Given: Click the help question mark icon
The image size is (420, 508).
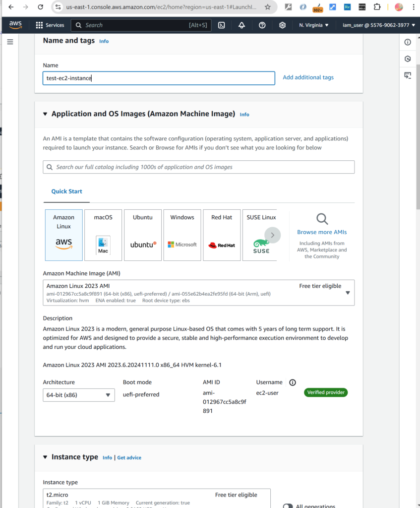Looking at the screenshot, I should pos(262,25).
